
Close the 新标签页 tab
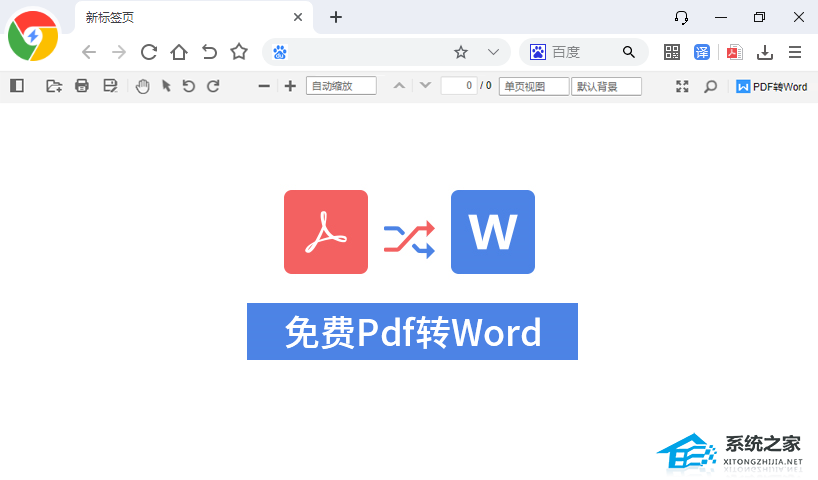(x=298, y=17)
